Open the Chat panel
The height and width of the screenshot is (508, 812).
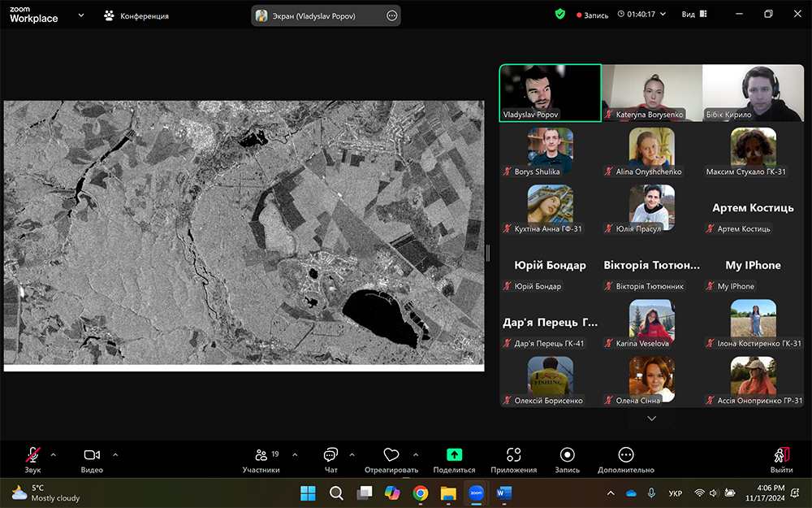coord(330,456)
